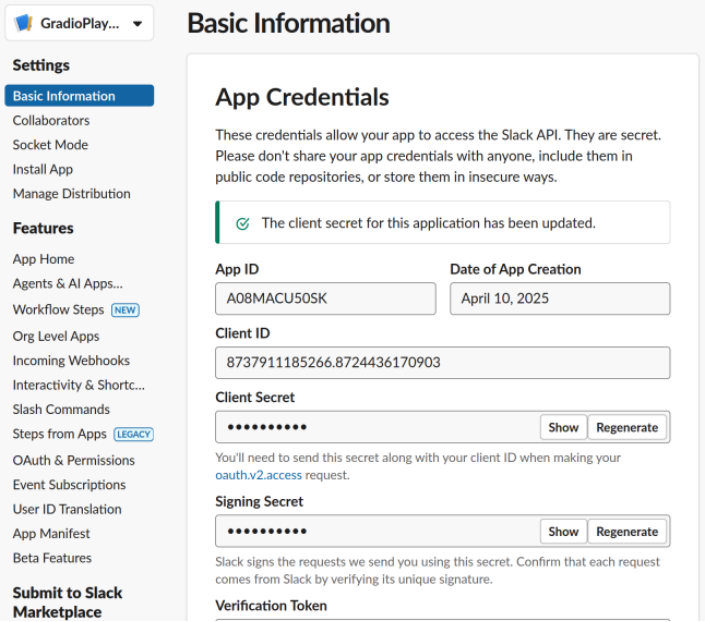Go to Beta Features page

point(52,558)
